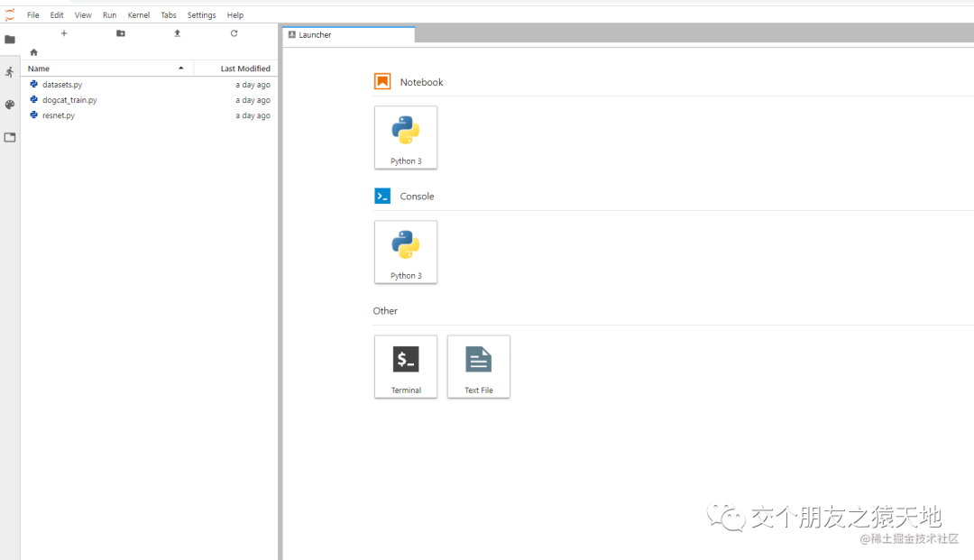Open the File Browser sidebar tab
The height and width of the screenshot is (560, 974).
[x=10, y=39]
